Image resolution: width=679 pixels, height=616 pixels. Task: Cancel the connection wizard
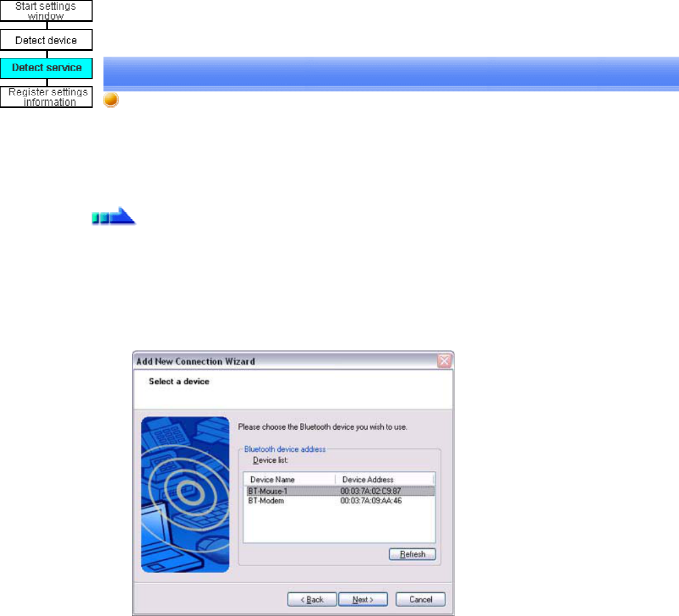420,600
